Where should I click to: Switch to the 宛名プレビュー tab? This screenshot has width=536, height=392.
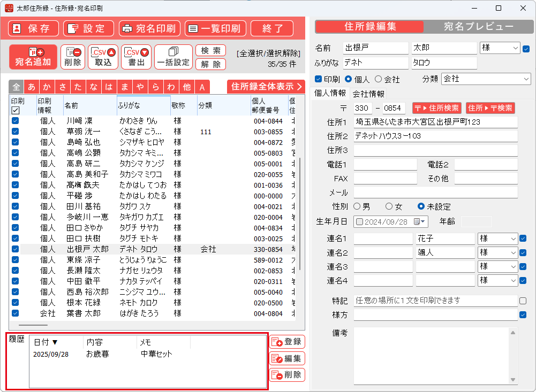(478, 27)
